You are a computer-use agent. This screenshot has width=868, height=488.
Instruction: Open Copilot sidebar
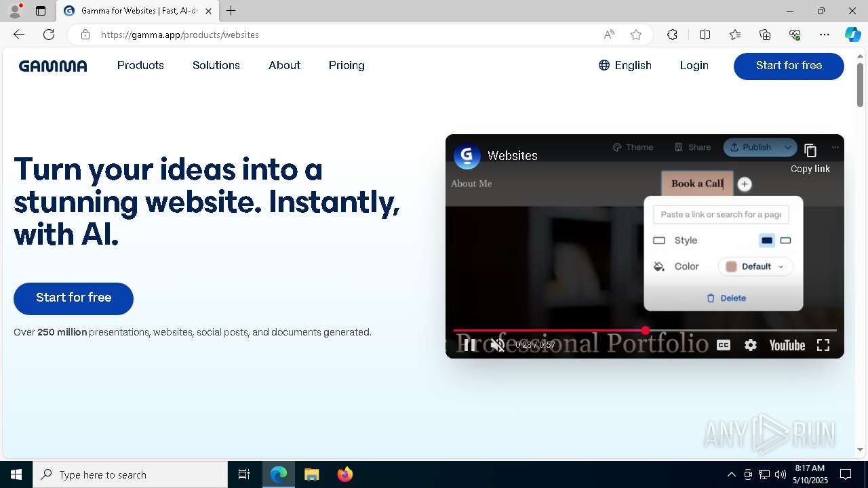853,35
